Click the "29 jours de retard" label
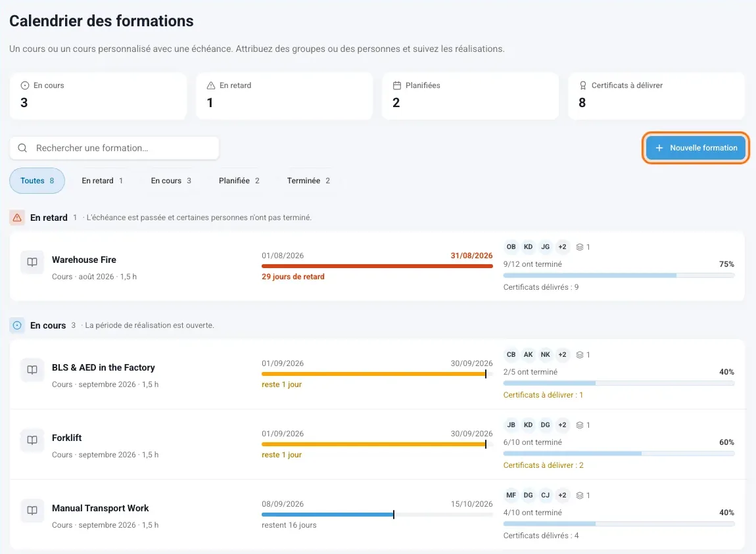Screen dimensions: 756x554 (x=293, y=277)
